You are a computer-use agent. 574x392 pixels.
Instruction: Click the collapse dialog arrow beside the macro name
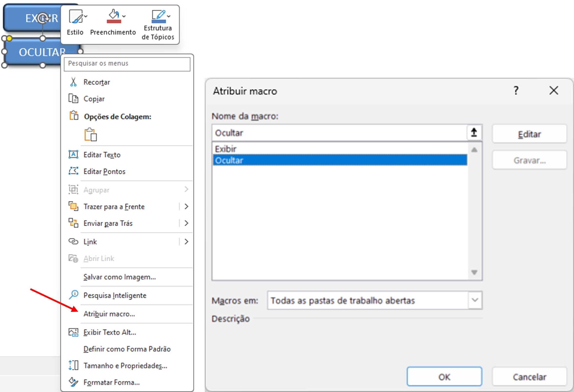tap(474, 133)
